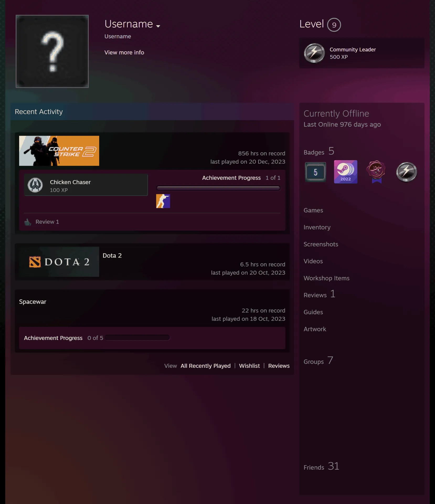Open the Guides link
The image size is (435, 504).
pos(313,312)
